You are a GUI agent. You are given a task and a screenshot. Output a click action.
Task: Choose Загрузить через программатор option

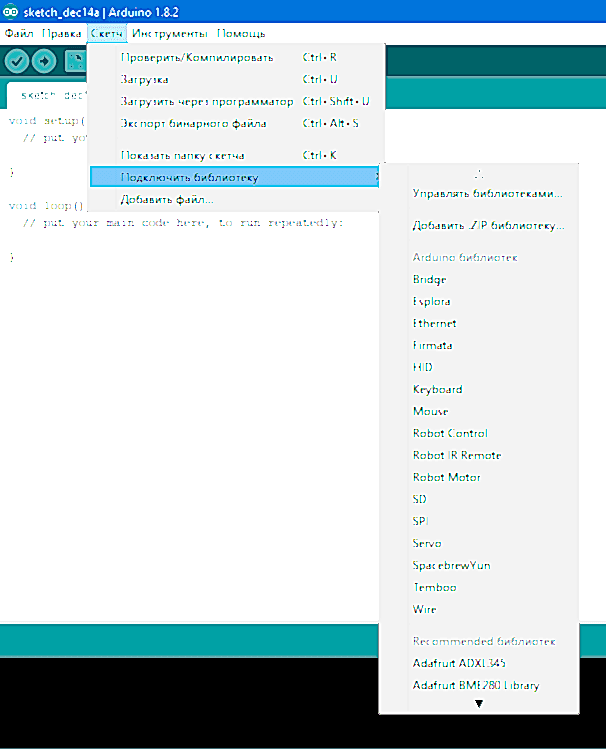click(x=207, y=101)
